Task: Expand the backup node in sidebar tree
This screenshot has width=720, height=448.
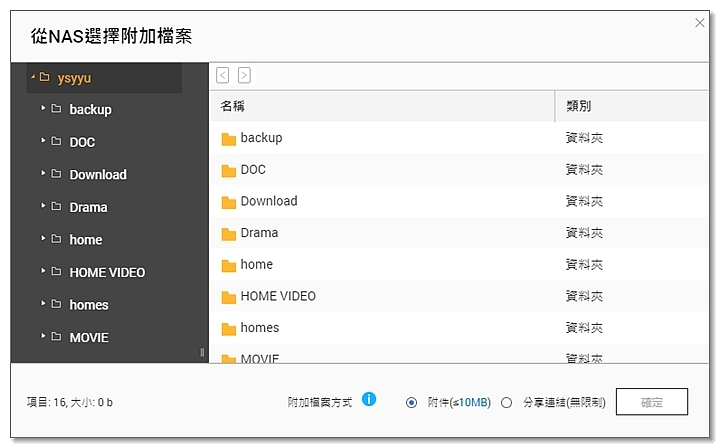Action: click(x=43, y=108)
